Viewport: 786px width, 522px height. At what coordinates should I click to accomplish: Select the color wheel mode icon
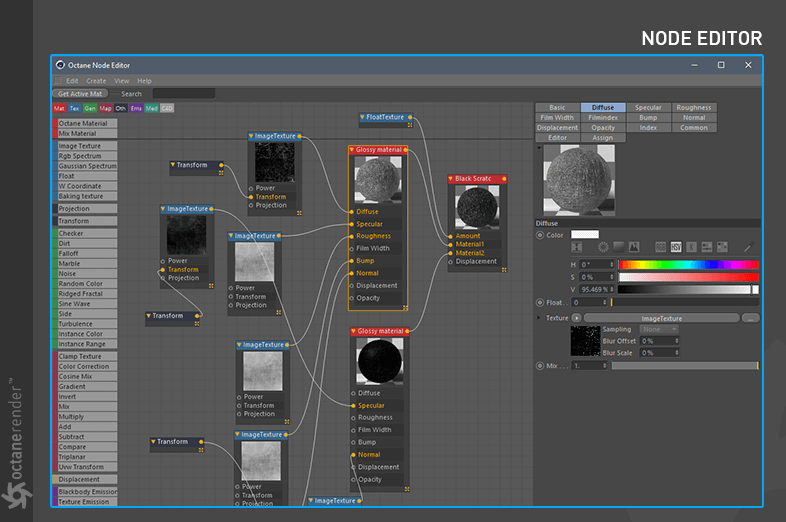tap(603, 247)
